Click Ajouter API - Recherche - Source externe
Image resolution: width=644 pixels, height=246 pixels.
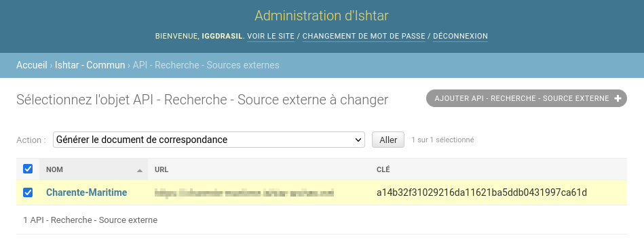pyautogui.click(x=527, y=98)
